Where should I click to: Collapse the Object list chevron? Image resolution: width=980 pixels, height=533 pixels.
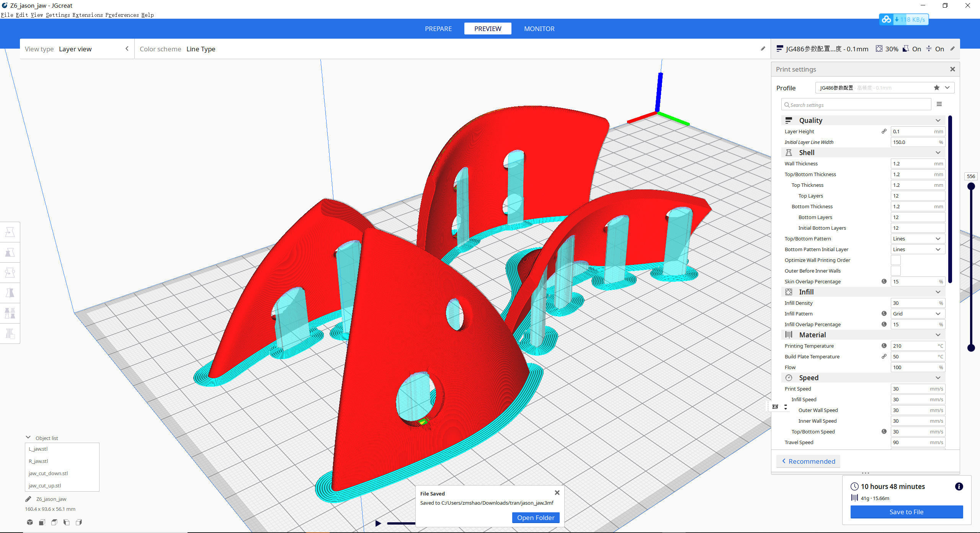pos(28,437)
